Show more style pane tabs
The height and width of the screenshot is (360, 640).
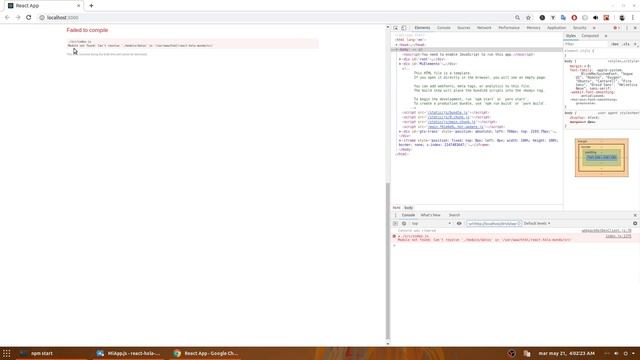pyautogui.click(x=606, y=36)
